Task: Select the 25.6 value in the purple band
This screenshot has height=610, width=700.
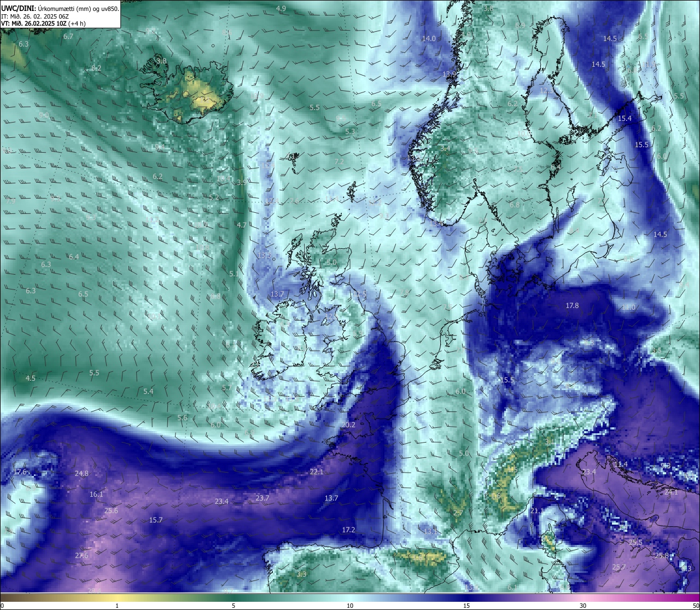Action: pos(111,510)
